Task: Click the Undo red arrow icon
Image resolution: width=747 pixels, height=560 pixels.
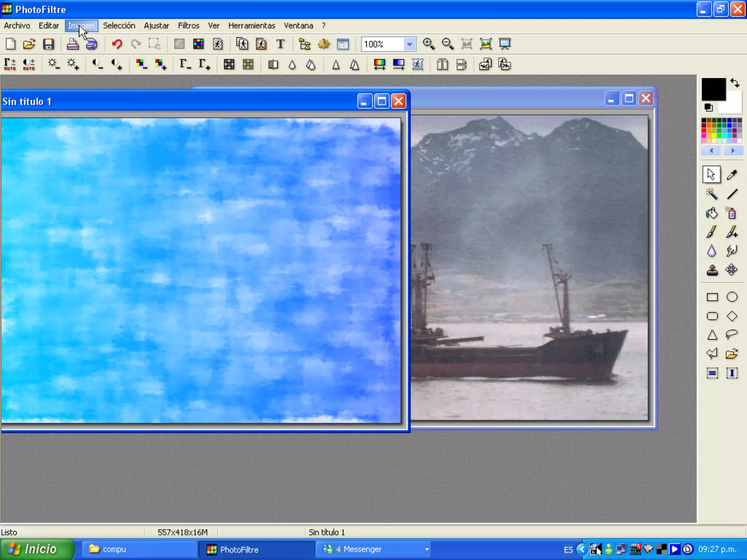Action: point(117,44)
